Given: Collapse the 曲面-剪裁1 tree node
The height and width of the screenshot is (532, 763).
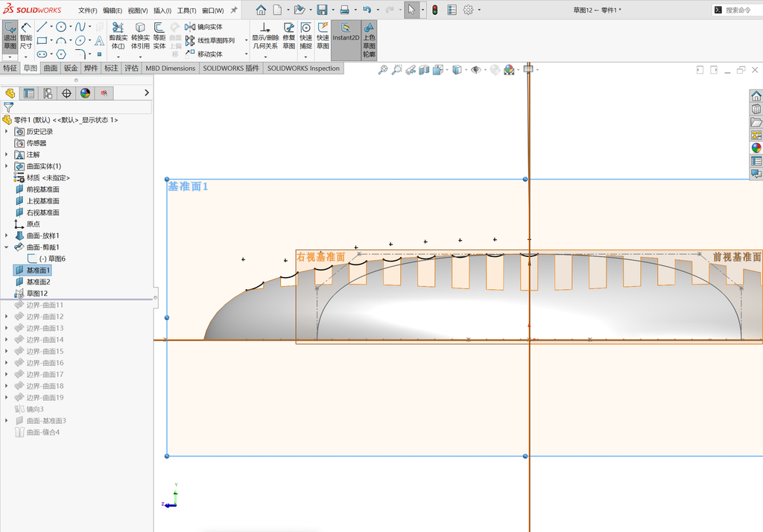Looking at the screenshot, I should point(6,247).
